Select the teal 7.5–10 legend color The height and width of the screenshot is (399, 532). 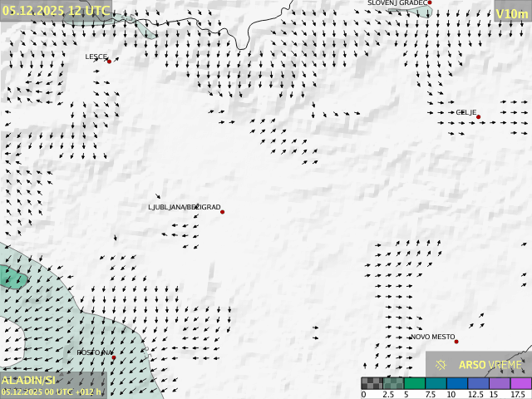[436, 383]
